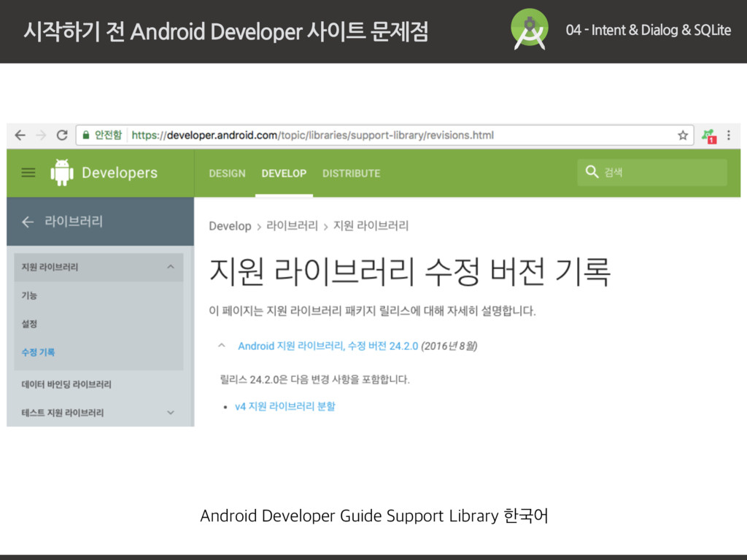Switch to the DISTRIBUTE tab

[x=351, y=174]
